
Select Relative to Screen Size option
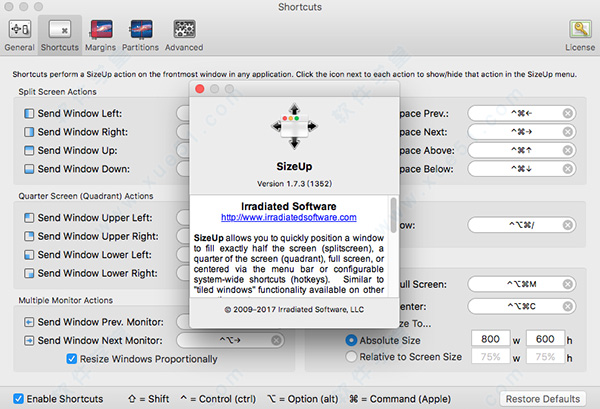coord(351,357)
